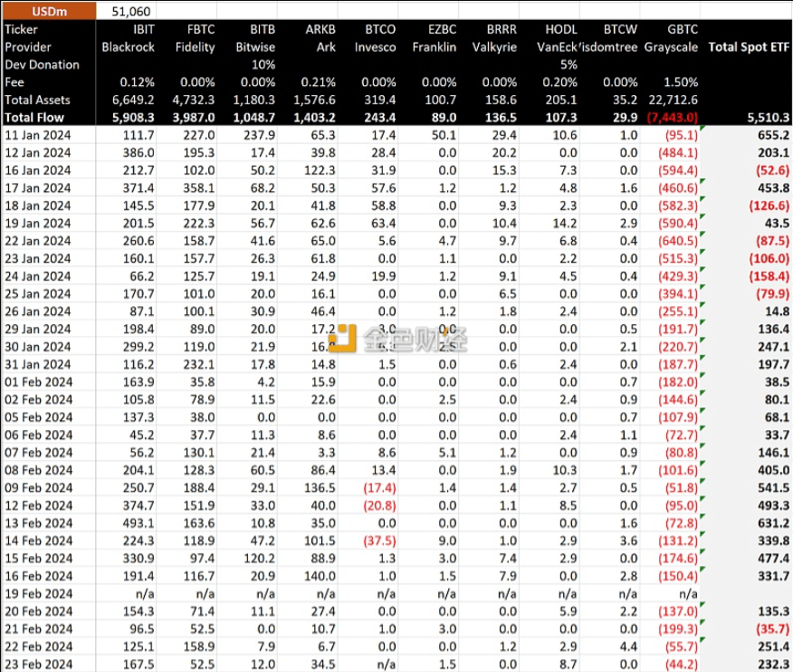Screen dimensions: 793x672
Task: Click the 19 Feb 2024 date cell
Action: pyautogui.click(x=38, y=594)
